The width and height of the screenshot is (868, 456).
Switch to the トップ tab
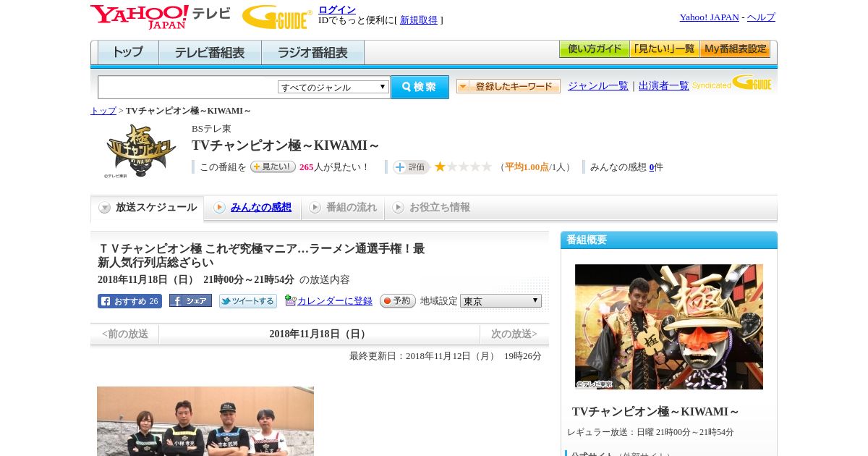pyautogui.click(x=128, y=53)
